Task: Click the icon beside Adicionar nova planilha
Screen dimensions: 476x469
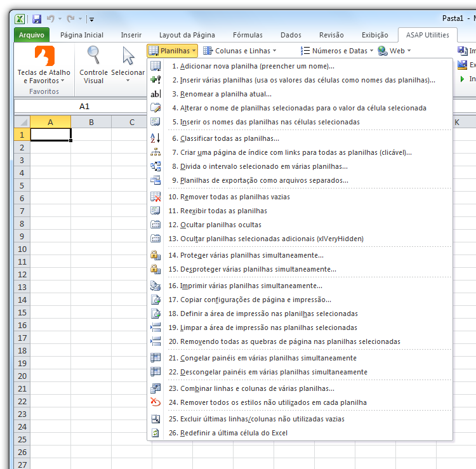Action: tap(155, 66)
